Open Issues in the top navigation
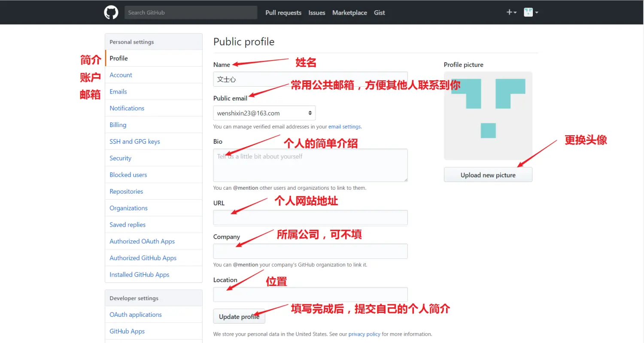 point(317,13)
